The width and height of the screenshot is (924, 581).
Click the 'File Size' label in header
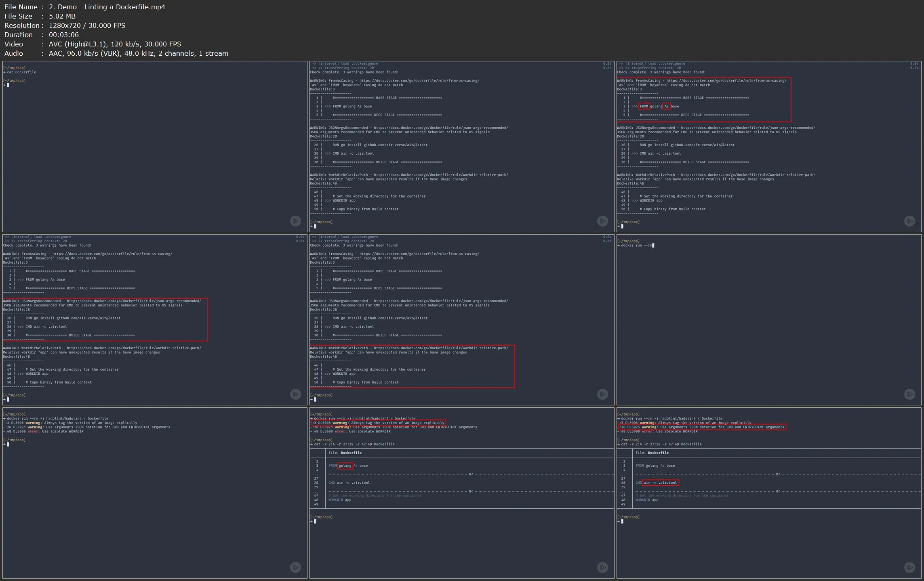[18, 16]
